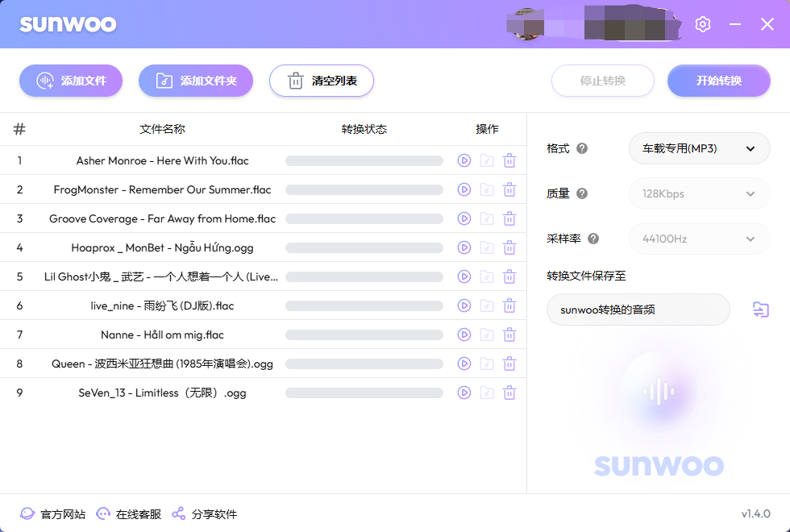Open 在线客服 online customer support
Screen dimensions: 790x532
128,513
